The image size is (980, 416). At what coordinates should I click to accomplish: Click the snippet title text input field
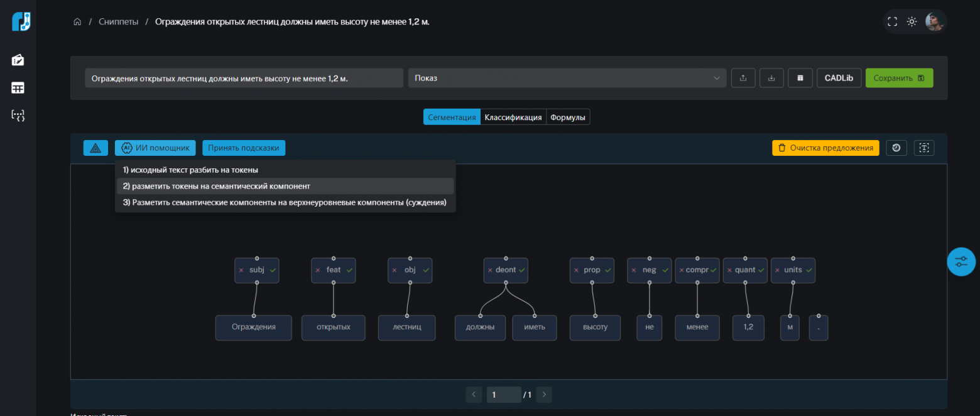[x=244, y=78]
